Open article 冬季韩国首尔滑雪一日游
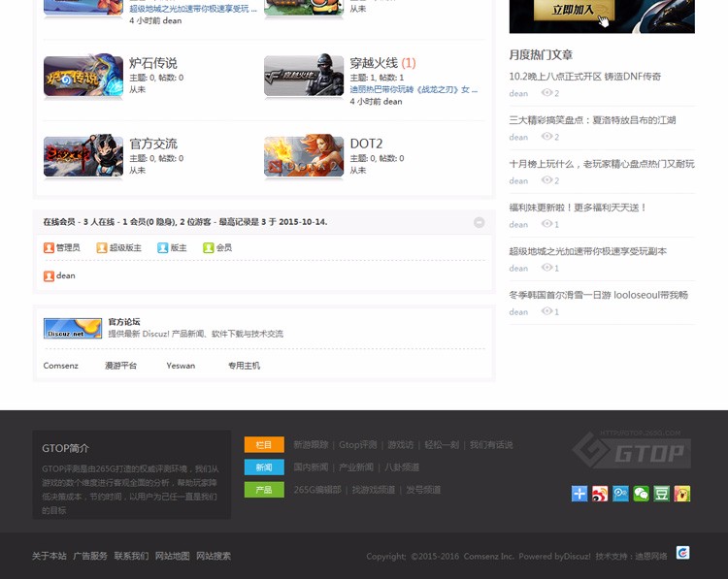 click(599, 295)
